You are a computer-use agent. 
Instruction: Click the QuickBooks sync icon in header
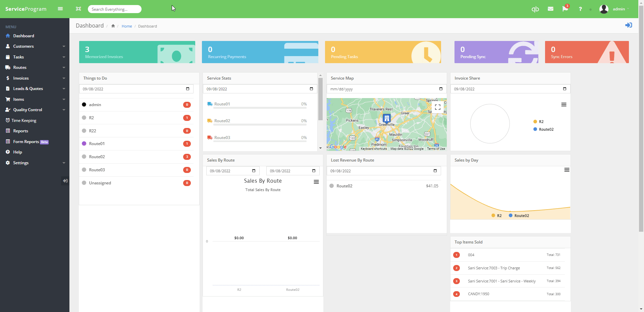point(535,9)
